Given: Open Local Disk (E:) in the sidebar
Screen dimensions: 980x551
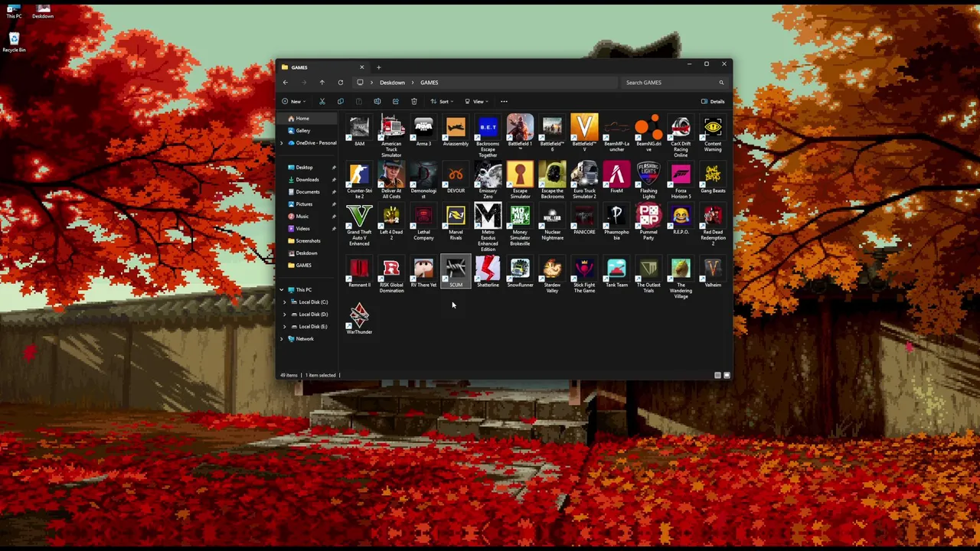Looking at the screenshot, I should (313, 327).
